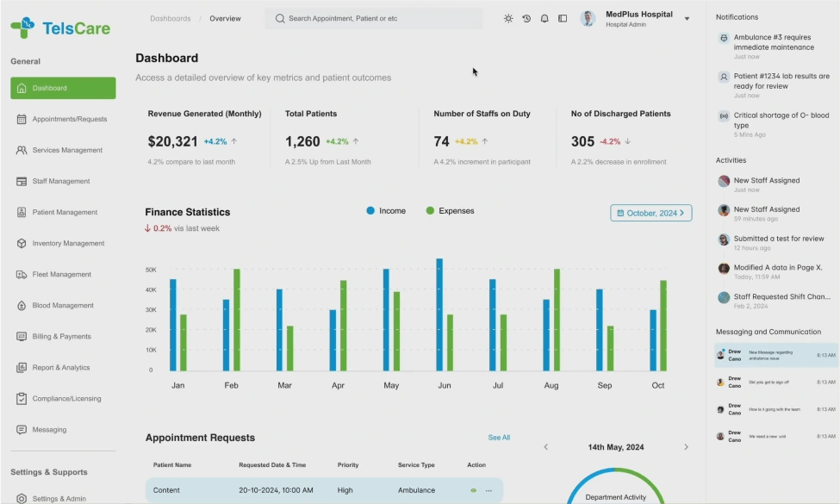
Task: Click the Dashboards breadcrumb link
Action: coord(171,18)
